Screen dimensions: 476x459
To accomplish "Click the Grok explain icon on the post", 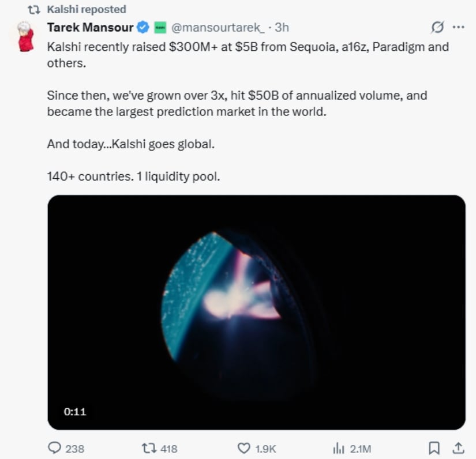I will click(x=438, y=28).
